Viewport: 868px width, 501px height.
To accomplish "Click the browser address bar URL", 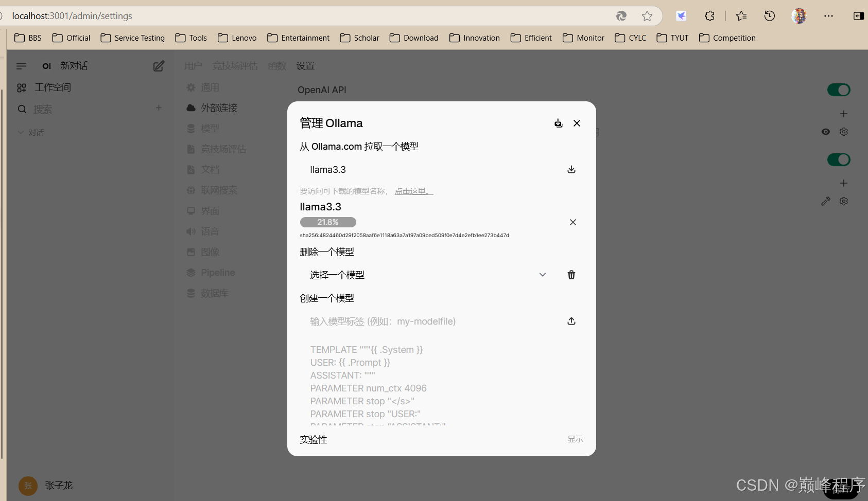I will [x=72, y=16].
